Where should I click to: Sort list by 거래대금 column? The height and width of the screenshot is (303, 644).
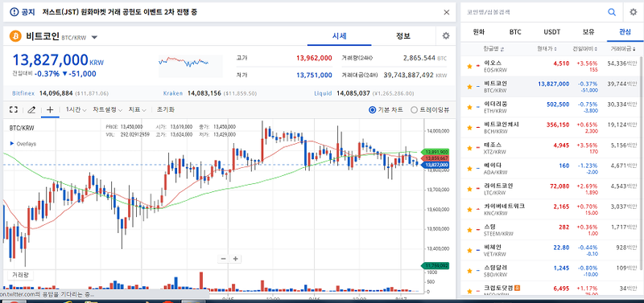point(623,49)
